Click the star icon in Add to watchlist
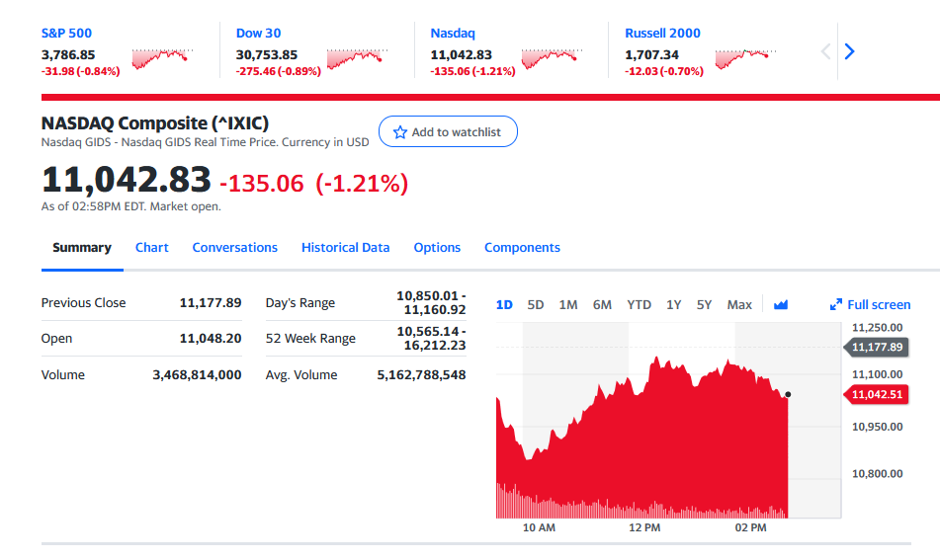940x560 pixels. coord(400,132)
